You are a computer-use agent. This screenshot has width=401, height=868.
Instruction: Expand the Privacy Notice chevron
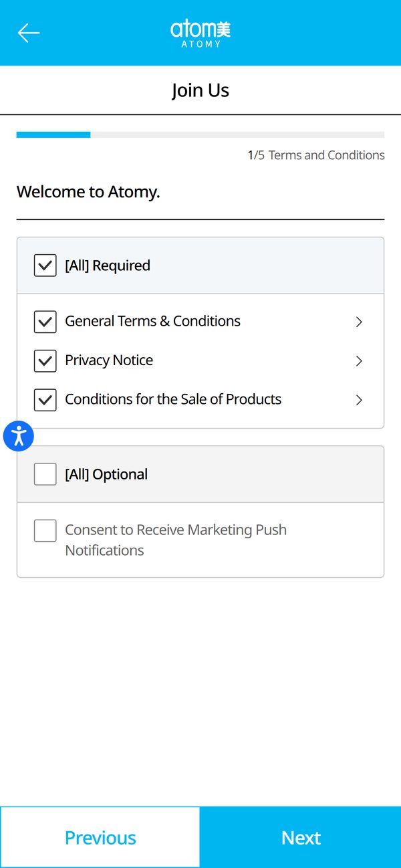point(359,361)
